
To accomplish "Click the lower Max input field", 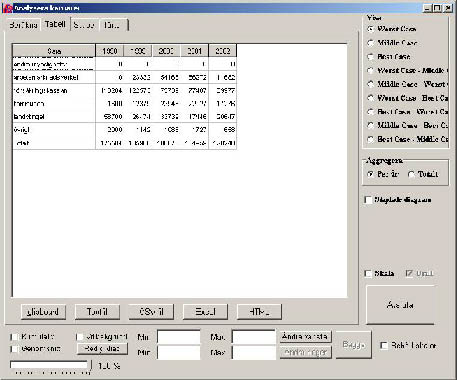I will tap(254, 352).
